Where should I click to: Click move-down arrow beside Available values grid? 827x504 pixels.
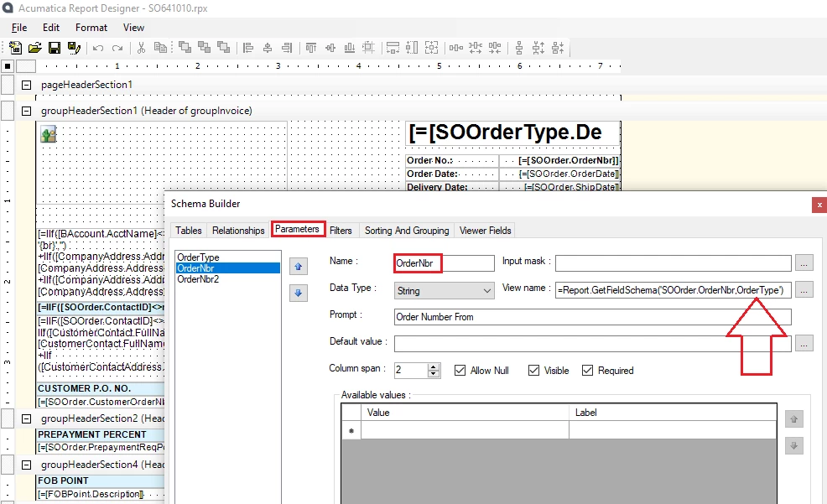[793, 446]
